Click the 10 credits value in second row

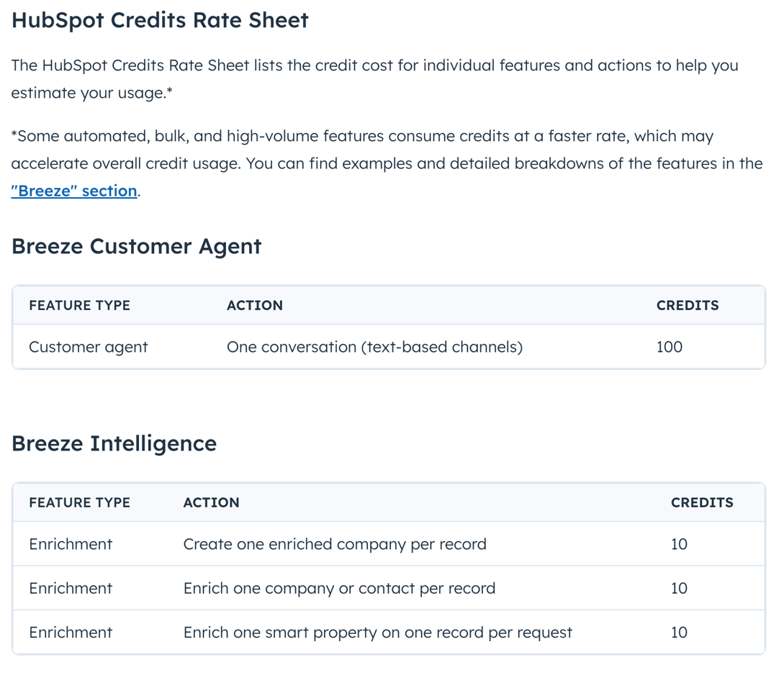point(679,588)
